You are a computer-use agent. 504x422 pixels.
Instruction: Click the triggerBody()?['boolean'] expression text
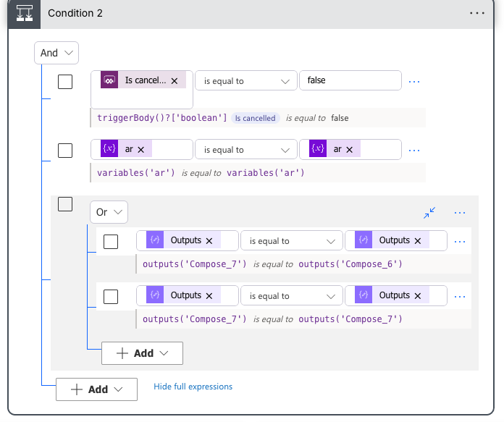coord(162,118)
